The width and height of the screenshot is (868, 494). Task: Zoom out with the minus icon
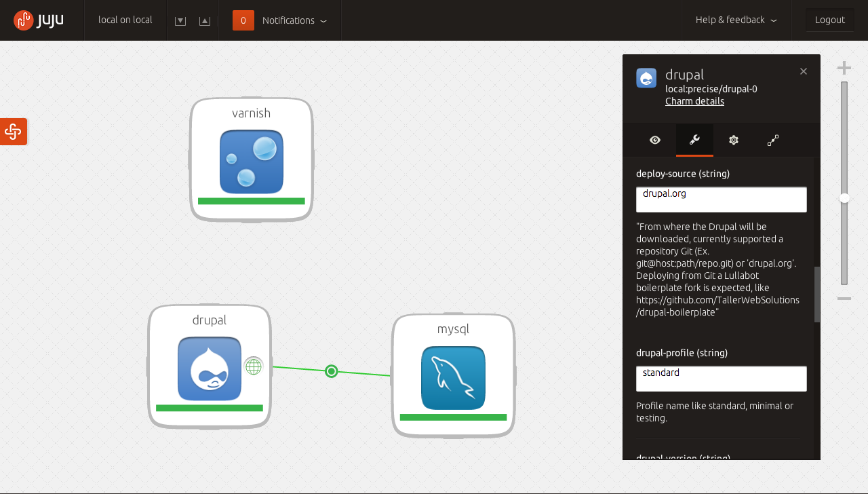click(x=844, y=299)
